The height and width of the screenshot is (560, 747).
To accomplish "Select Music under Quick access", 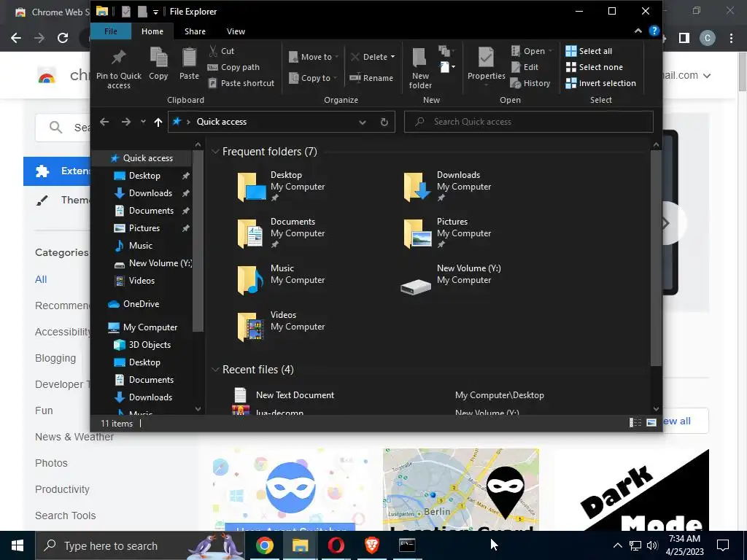I will click(x=141, y=246).
